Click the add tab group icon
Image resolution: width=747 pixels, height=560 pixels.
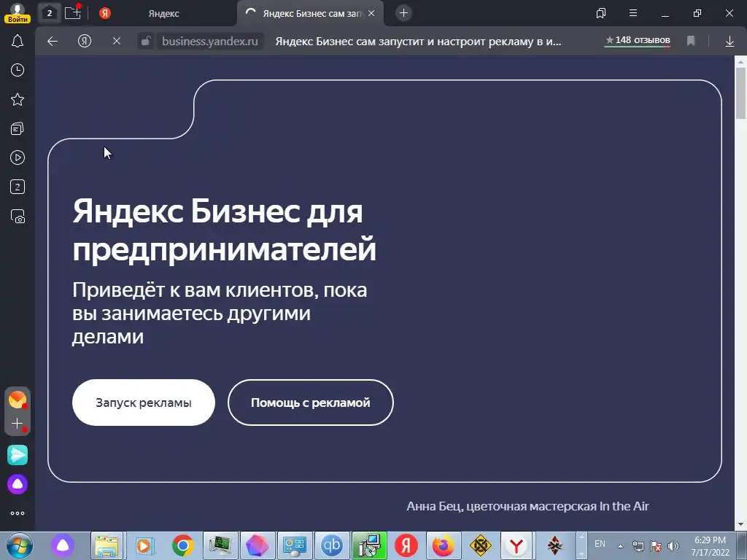click(73, 13)
